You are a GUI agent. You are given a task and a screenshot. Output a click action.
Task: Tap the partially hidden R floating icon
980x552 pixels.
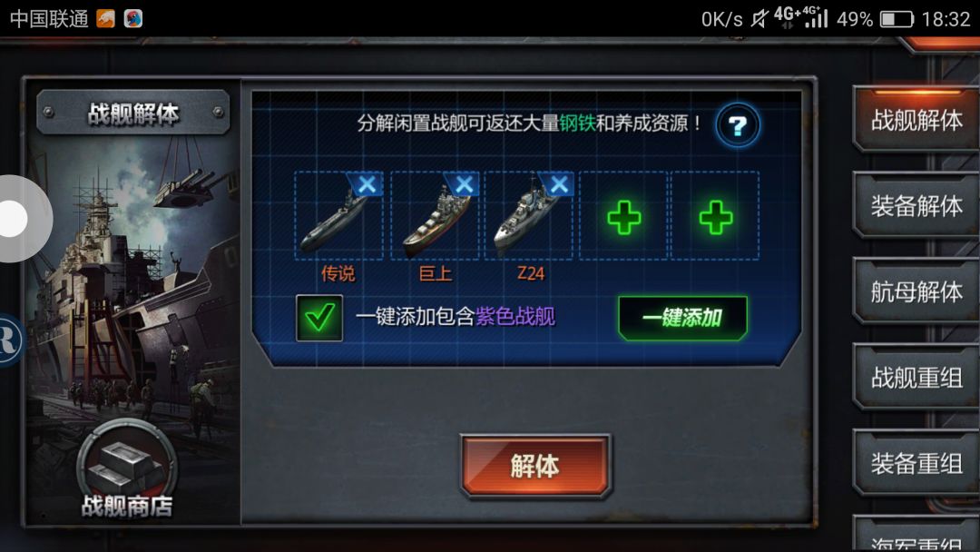(10, 340)
